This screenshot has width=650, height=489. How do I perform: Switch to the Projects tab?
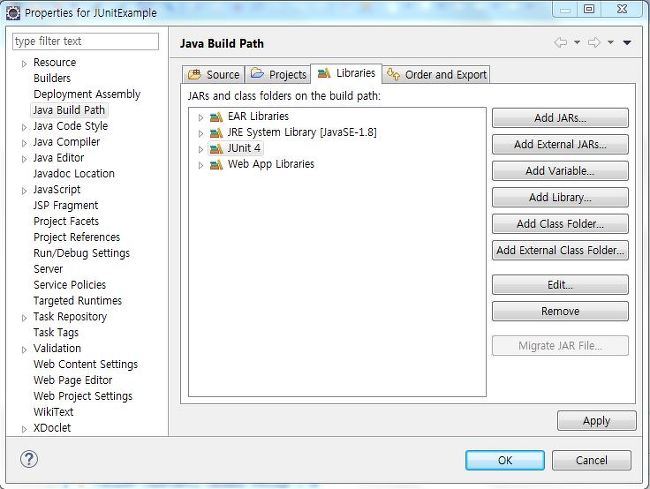coord(278,75)
